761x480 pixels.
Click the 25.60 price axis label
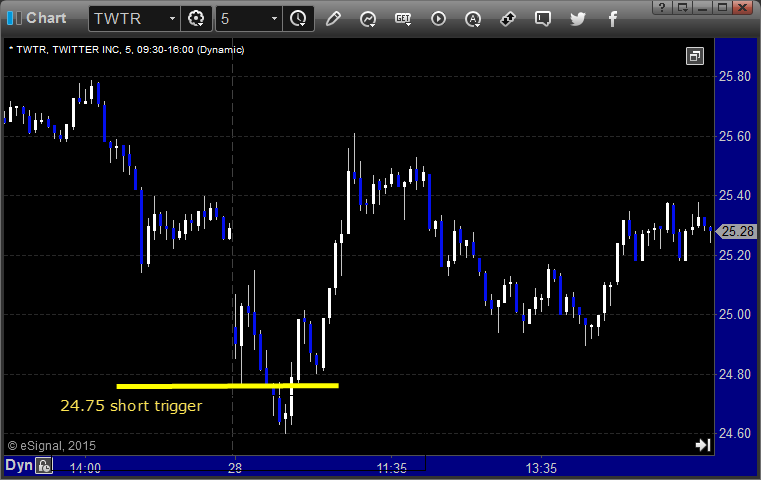(x=735, y=136)
